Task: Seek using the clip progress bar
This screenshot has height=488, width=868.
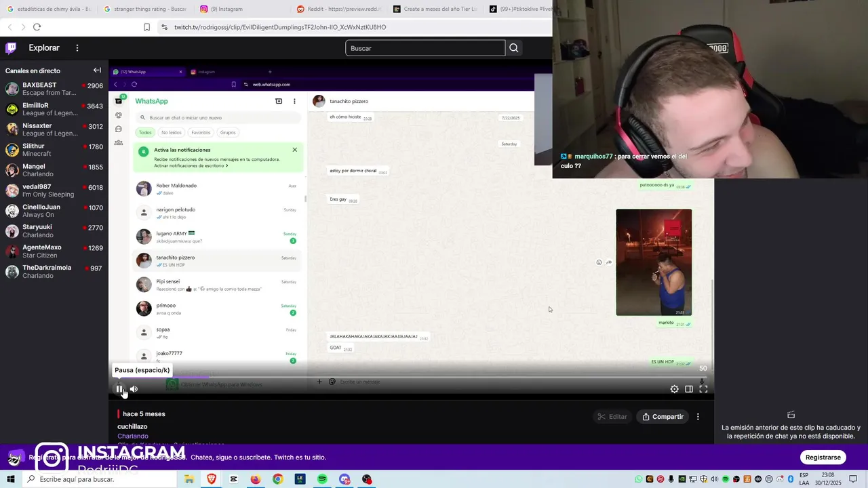Action: (412, 377)
